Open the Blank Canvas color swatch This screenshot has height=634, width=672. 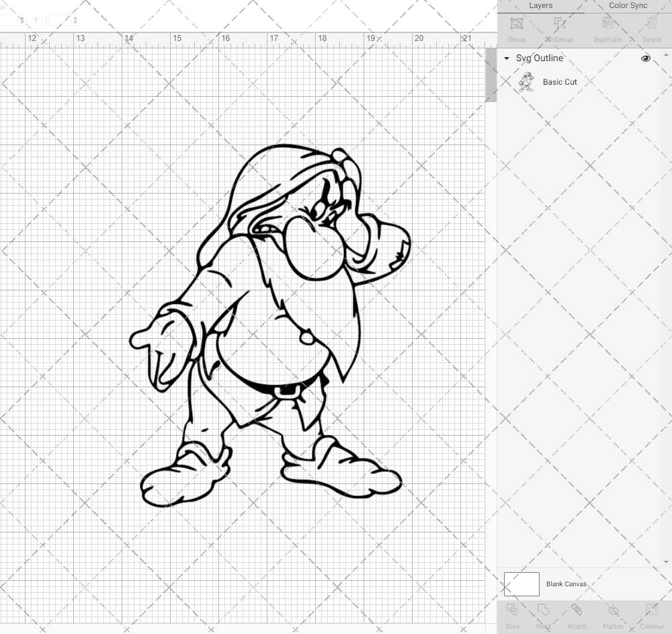tap(521, 584)
